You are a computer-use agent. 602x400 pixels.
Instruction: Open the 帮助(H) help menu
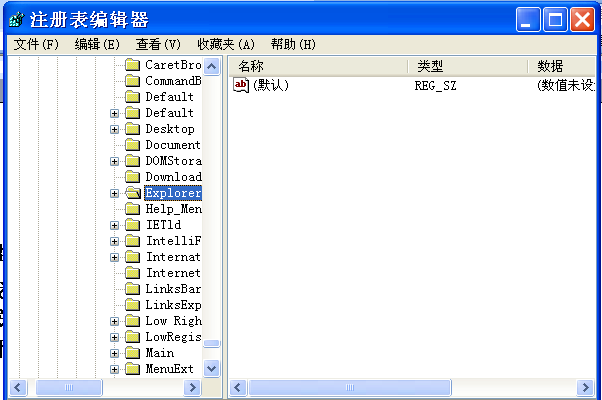292,44
